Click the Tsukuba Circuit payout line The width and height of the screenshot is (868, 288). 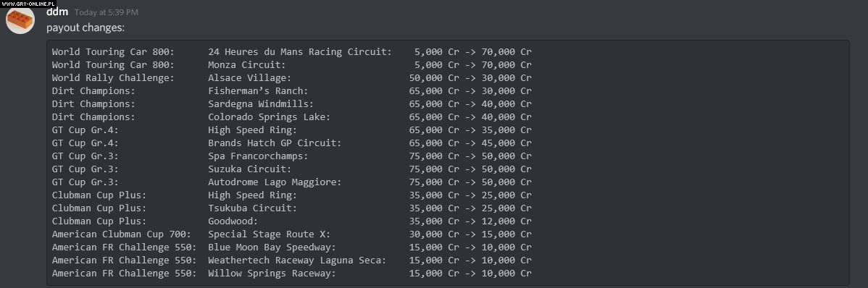(292, 208)
